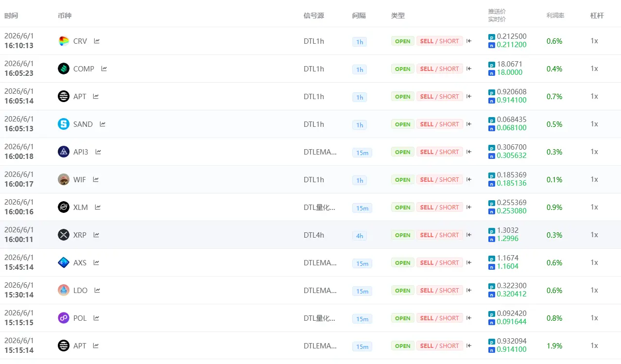This screenshot has height=364, width=621.
Task: Click the real-time price 1.2996
Action: coord(508,239)
